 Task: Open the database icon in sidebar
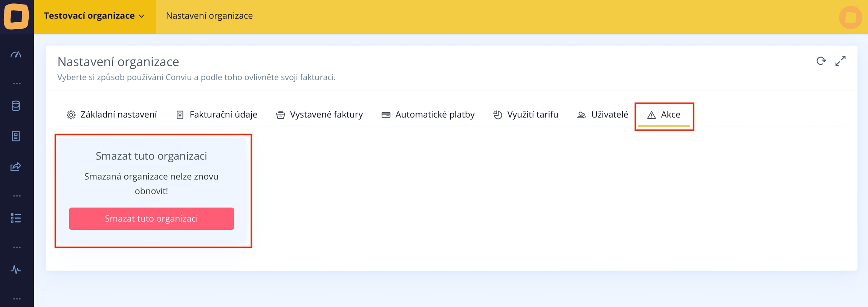coord(16,106)
